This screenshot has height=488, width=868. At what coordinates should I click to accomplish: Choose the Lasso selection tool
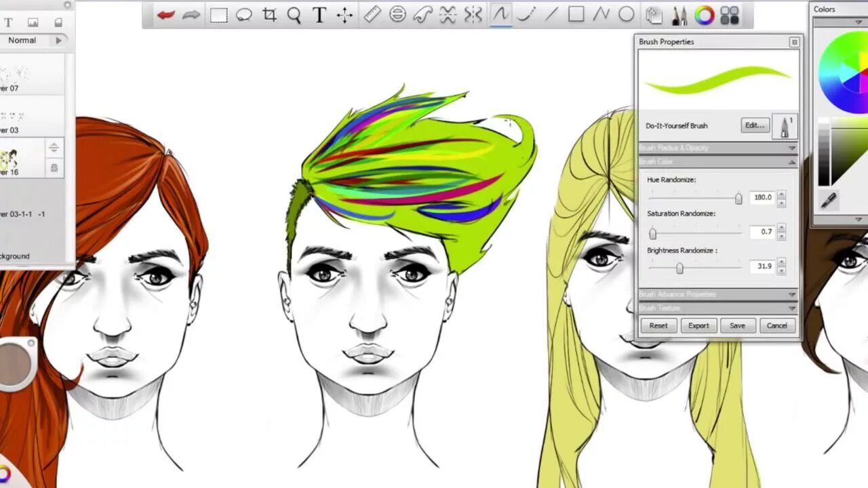click(x=243, y=15)
